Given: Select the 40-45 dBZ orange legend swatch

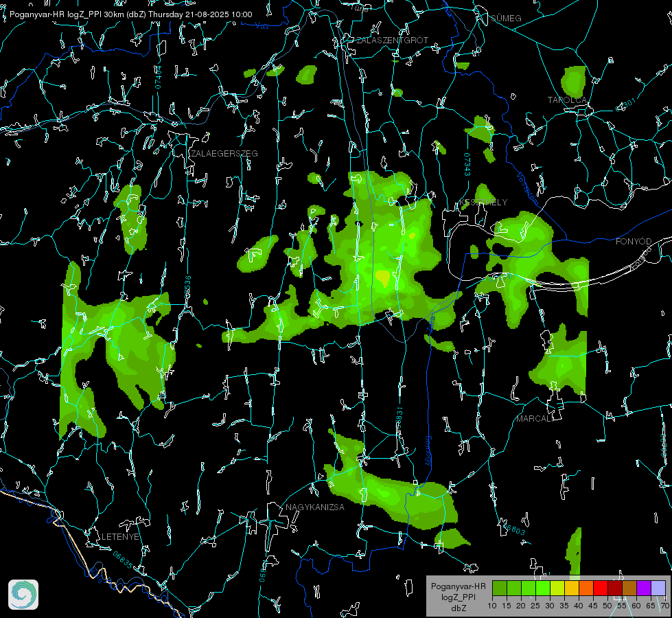Looking at the screenshot, I should (586, 588).
